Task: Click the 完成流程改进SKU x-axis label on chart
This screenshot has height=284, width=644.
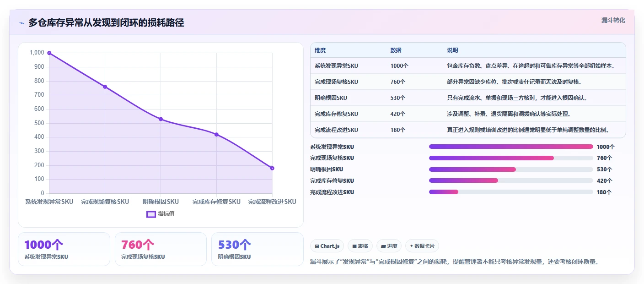Action: [x=272, y=202]
